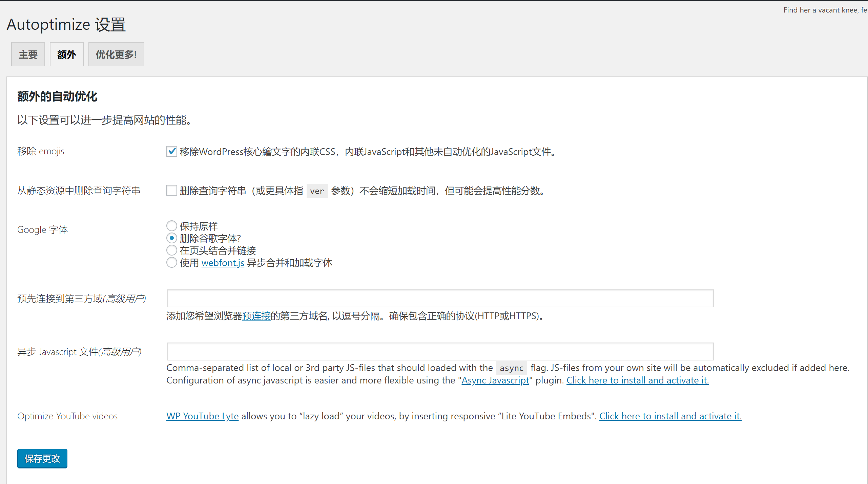Image resolution: width=868 pixels, height=484 pixels.
Task: Click the Autoptimize 设置 page title
Action: coord(66,24)
